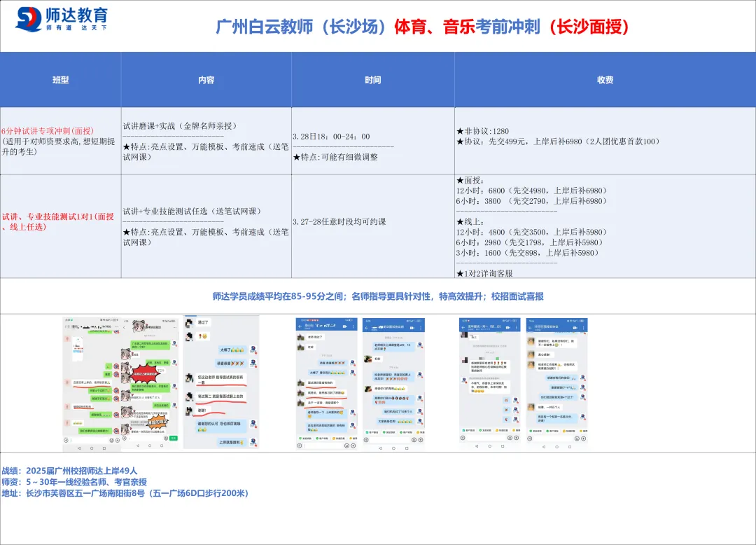Click 试讲+专业技能测试任选（送笔试网课）

pyautogui.click(x=192, y=212)
